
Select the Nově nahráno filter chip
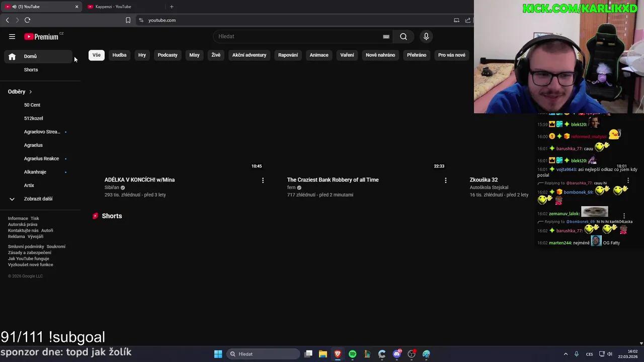coord(380,55)
